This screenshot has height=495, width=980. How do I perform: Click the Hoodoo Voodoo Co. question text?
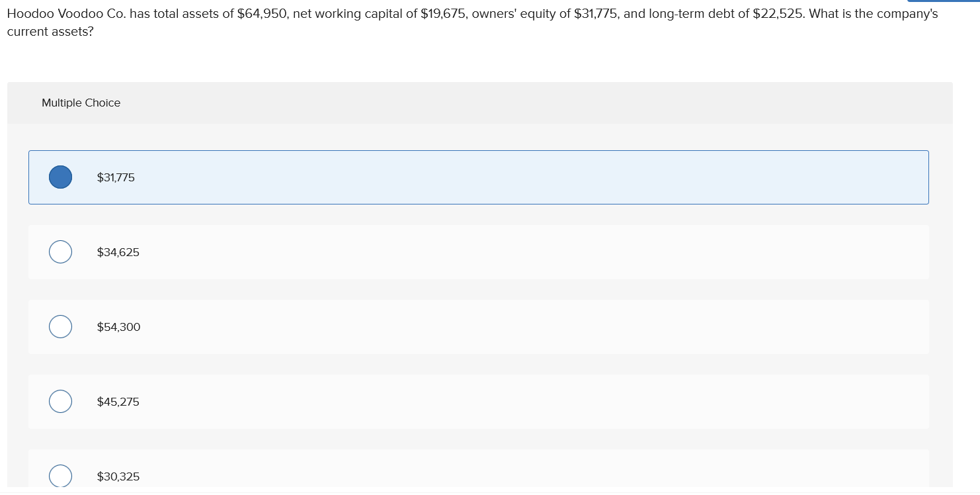click(472, 22)
